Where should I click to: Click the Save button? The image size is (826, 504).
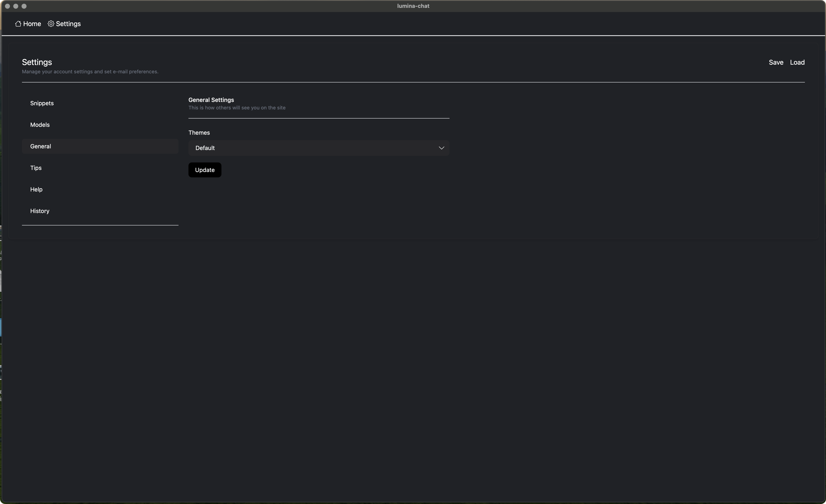[776, 62]
